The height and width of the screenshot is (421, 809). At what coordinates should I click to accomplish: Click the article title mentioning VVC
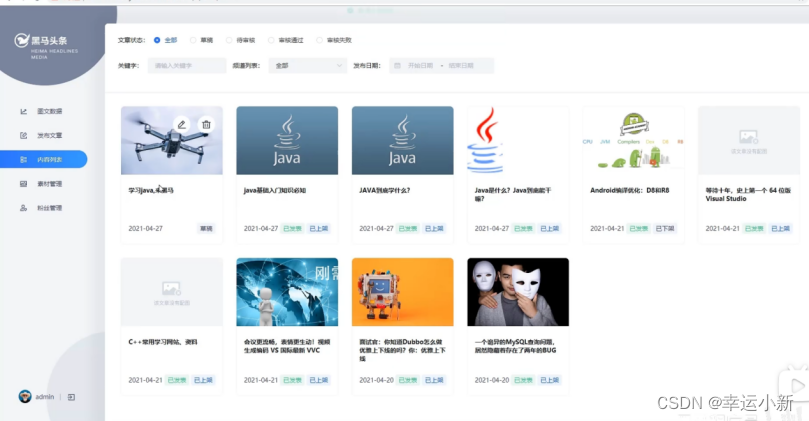(287, 346)
